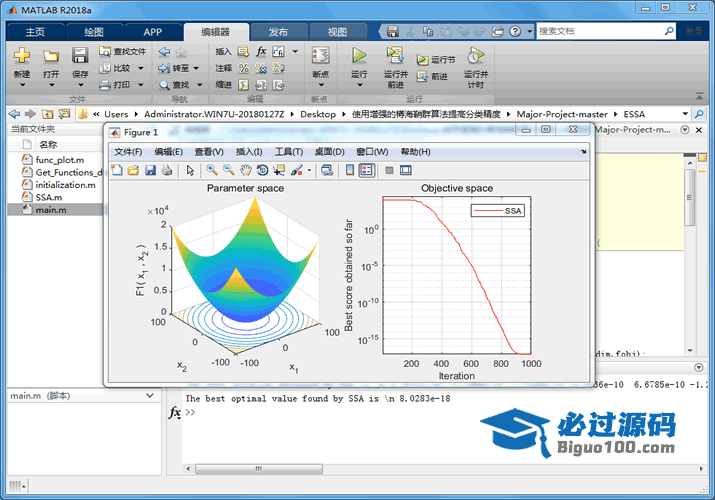Viewport: 715px width, 500px height.
Task: Open dropdown arrow under 运行
Action: (359, 85)
